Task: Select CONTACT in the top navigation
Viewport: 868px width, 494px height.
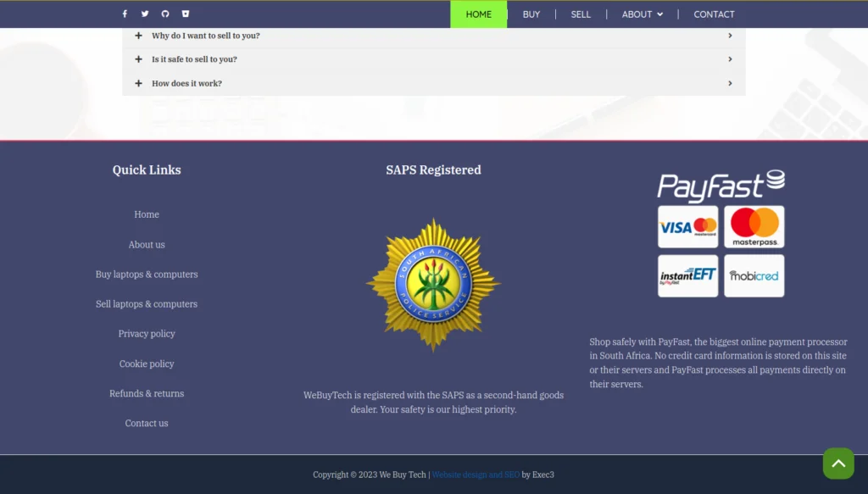Action: [x=714, y=14]
